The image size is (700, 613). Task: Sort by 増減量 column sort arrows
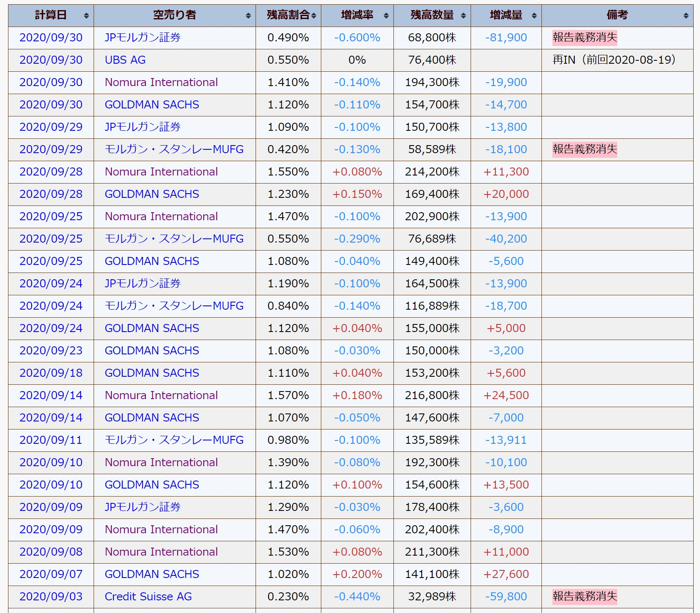pyautogui.click(x=534, y=16)
